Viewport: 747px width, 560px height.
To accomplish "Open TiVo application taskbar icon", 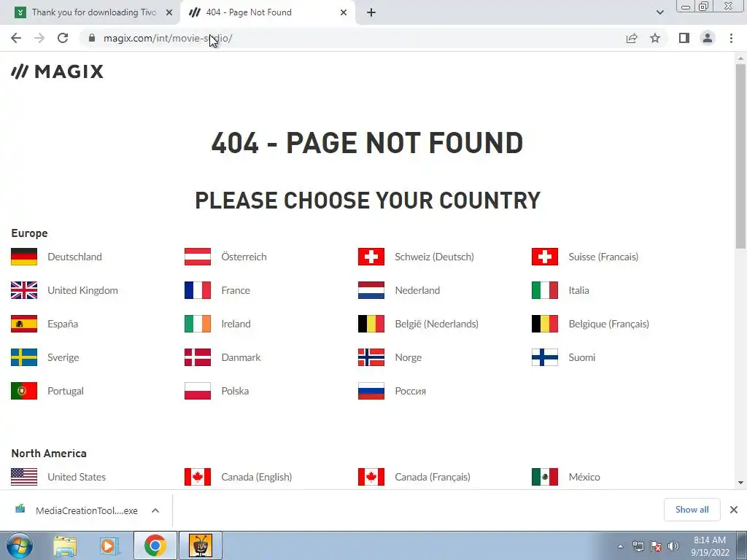I will tap(200, 545).
